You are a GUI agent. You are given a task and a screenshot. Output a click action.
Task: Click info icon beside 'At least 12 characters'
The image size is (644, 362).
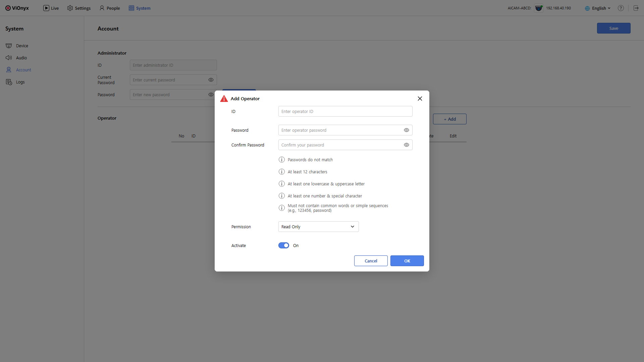pos(282,172)
